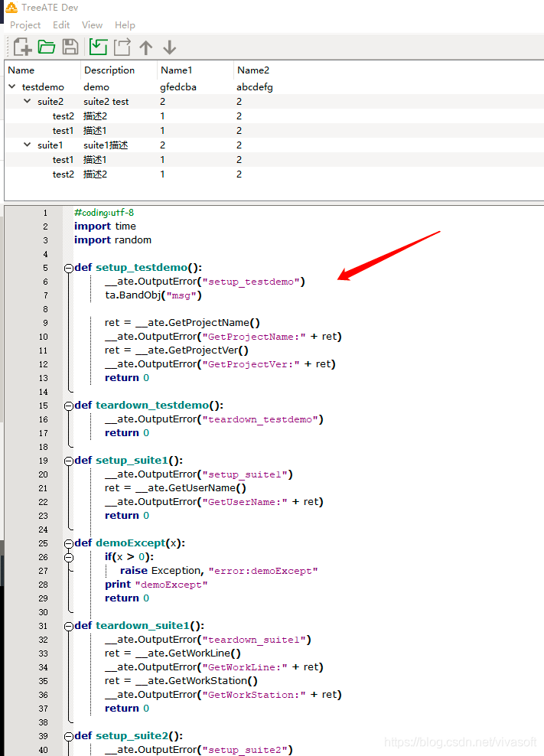544x756 pixels.
Task: Click the 'import time' code line
Action: point(105,226)
